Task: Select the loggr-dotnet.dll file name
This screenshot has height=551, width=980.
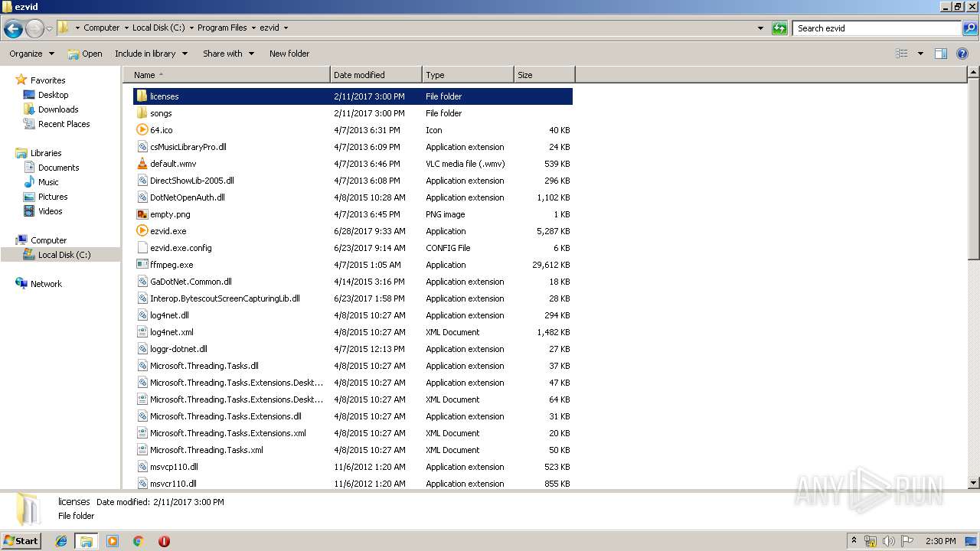Action: 178,349
